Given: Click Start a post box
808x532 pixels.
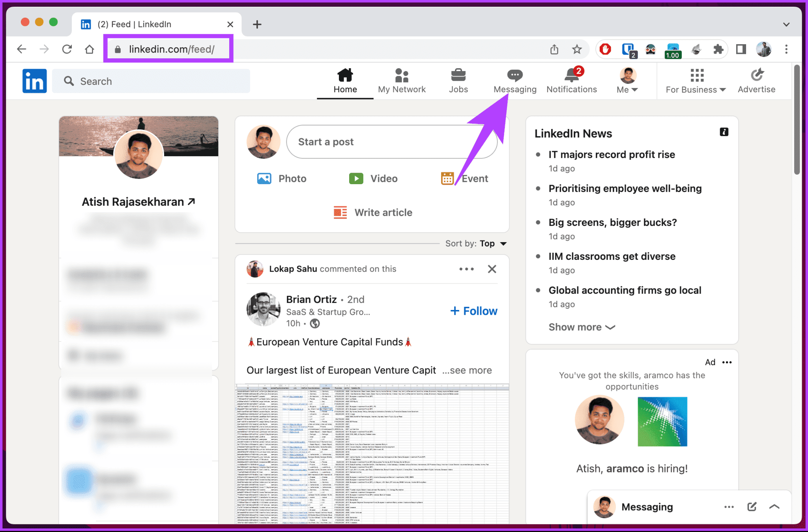Looking at the screenshot, I should point(391,142).
